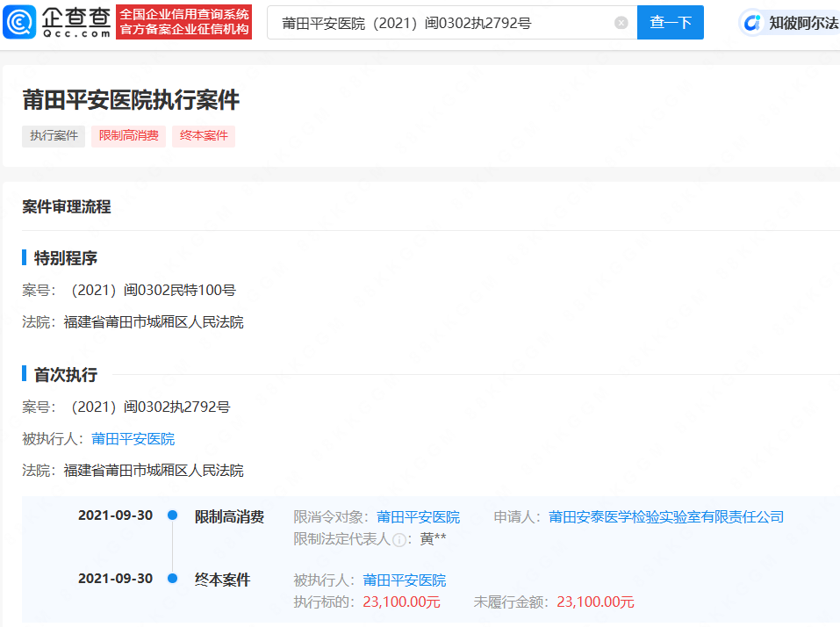Open 莆田平安医院 link next to 被执行人 in 首次执行
The height and width of the screenshot is (627, 840).
tap(133, 438)
